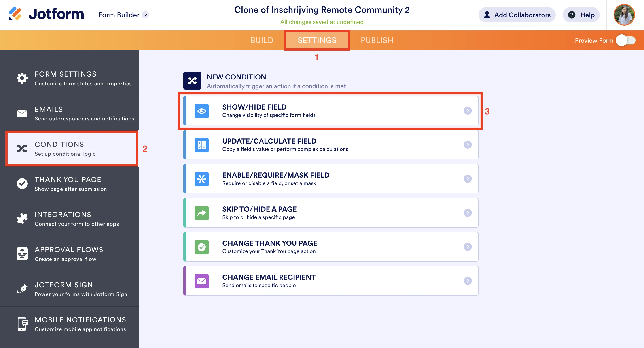Click the Change Email Recipient envelope icon
The image size is (644, 348).
point(201,281)
